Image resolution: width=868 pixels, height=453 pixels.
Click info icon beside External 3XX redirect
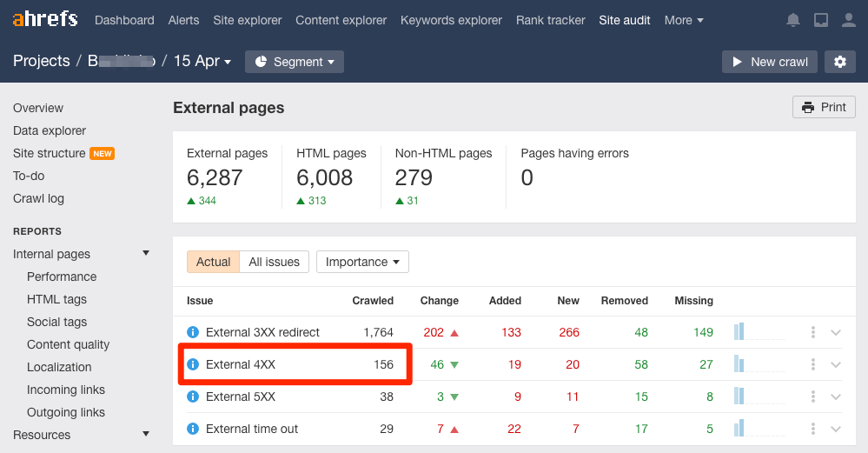193,332
